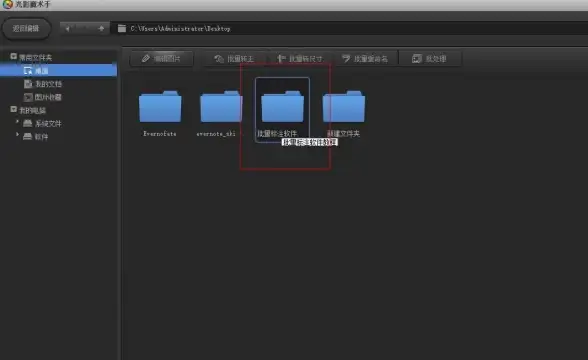Select the EvernoFate folder
588x360 pixels.
[160, 112]
